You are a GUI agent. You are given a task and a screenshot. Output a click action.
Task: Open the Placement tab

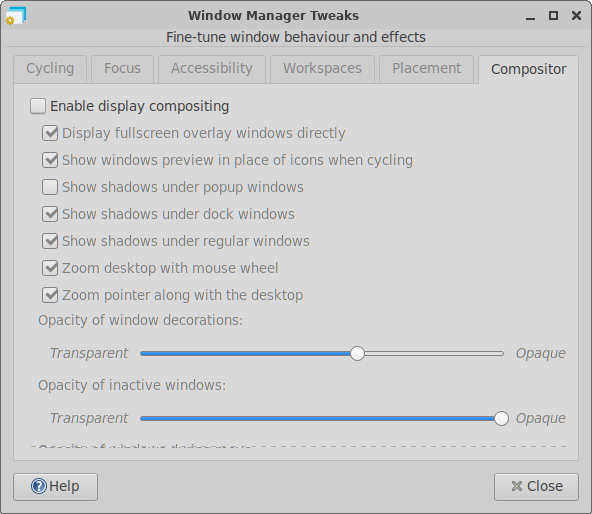click(426, 69)
